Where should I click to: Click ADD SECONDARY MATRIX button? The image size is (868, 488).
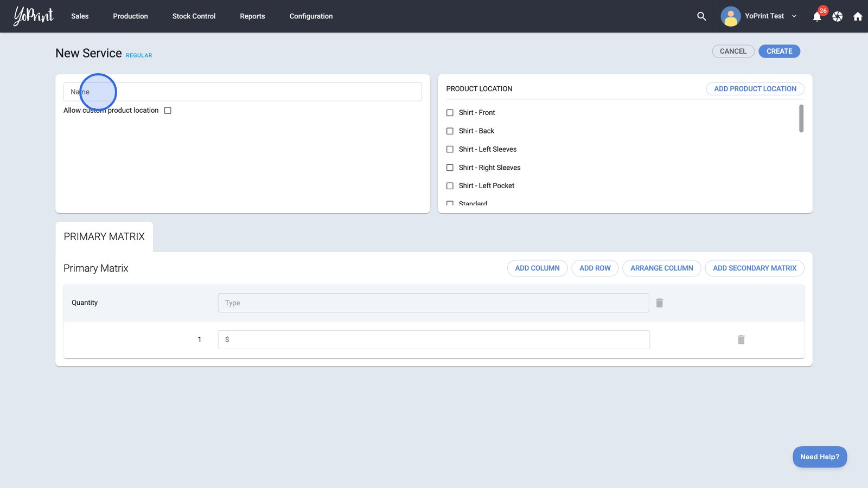pos(754,268)
